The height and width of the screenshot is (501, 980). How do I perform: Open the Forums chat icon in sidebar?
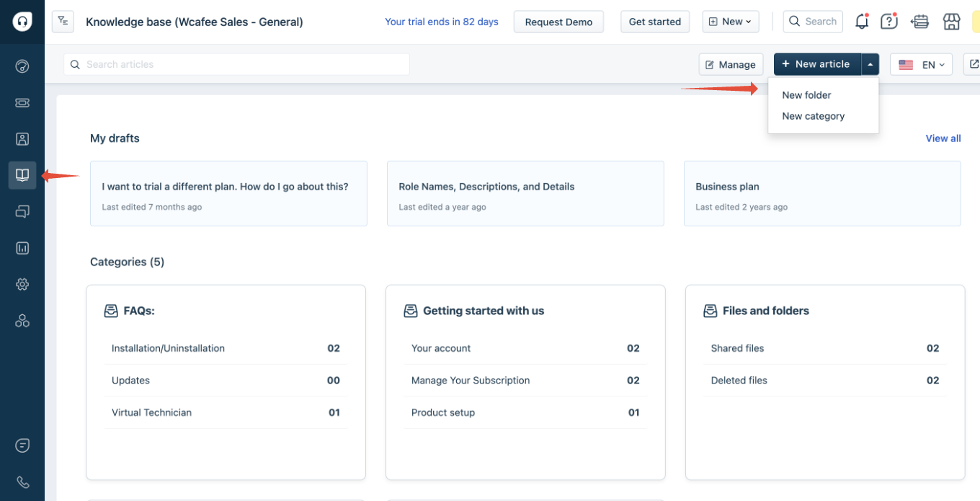(22, 212)
